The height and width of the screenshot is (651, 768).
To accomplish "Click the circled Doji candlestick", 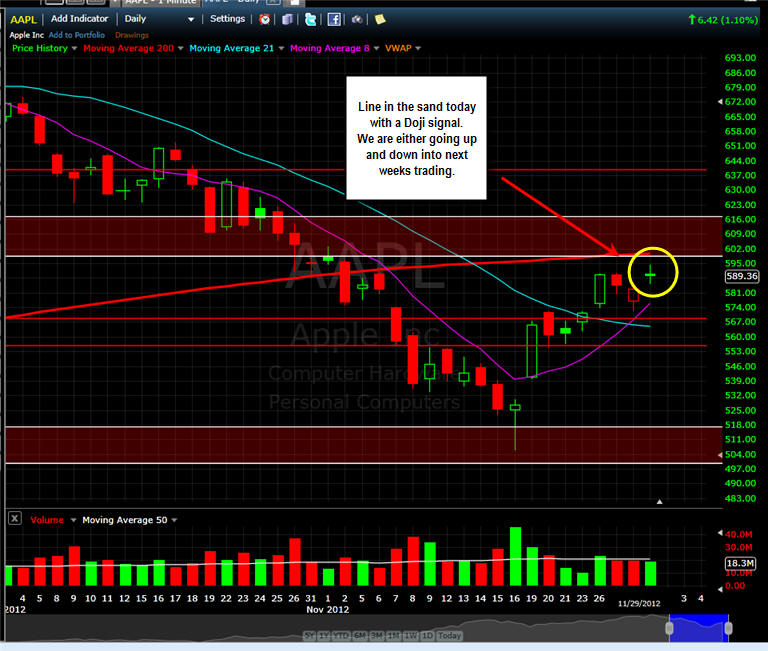I will coord(650,274).
